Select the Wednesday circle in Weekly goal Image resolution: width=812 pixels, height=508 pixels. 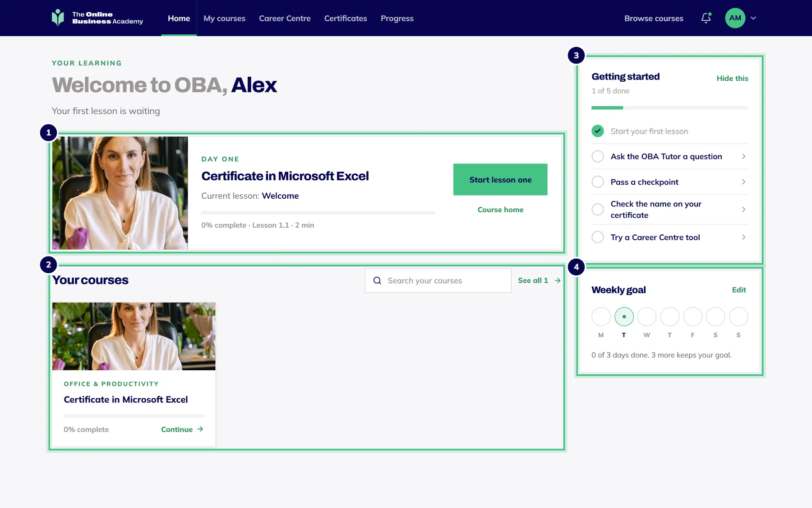click(647, 317)
